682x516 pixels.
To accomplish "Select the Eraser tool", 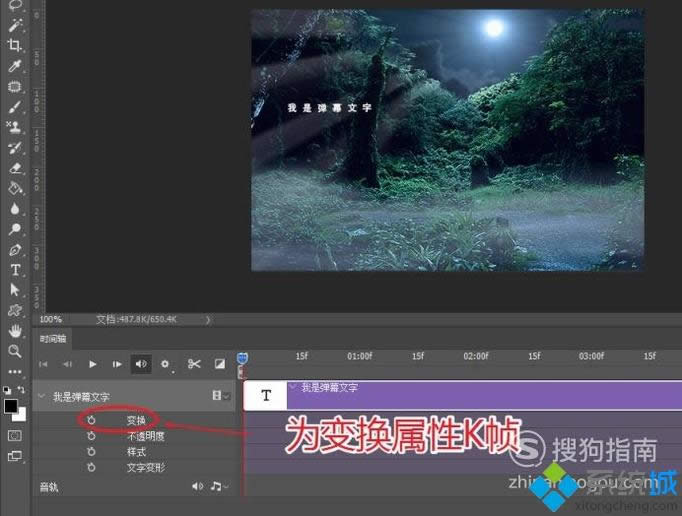I will click(15, 168).
